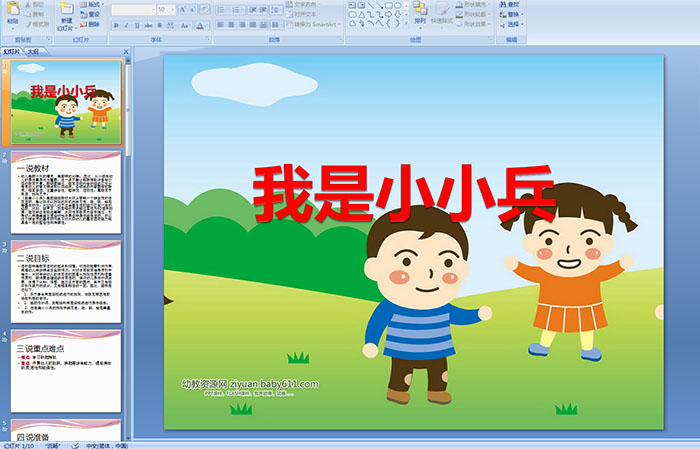Click the red Font Color A swatch

(200, 25)
